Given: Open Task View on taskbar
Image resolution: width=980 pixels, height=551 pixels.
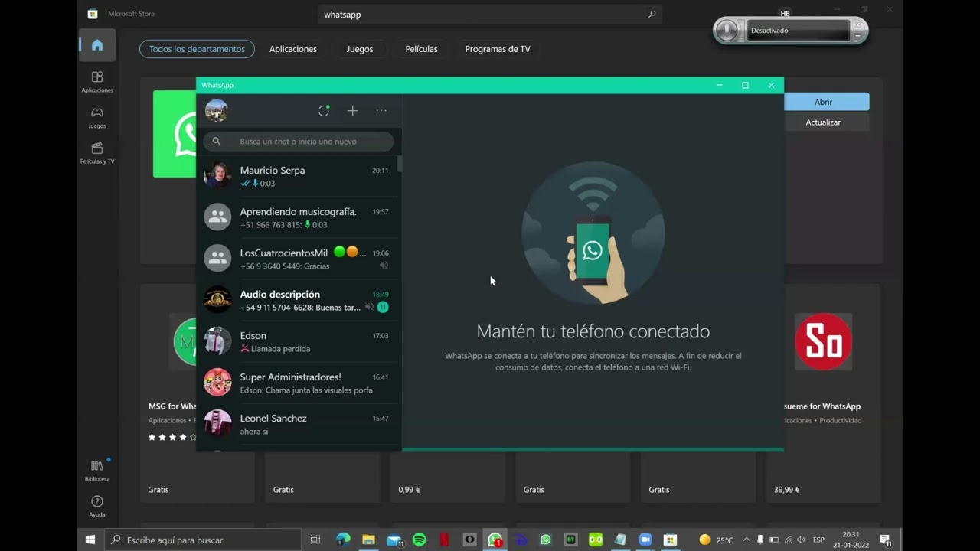Looking at the screenshot, I should 315,540.
